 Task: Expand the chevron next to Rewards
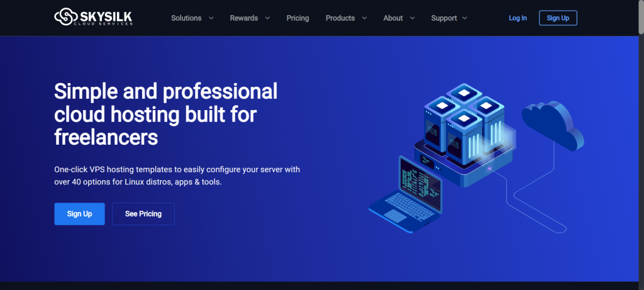click(x=267, y=18)
